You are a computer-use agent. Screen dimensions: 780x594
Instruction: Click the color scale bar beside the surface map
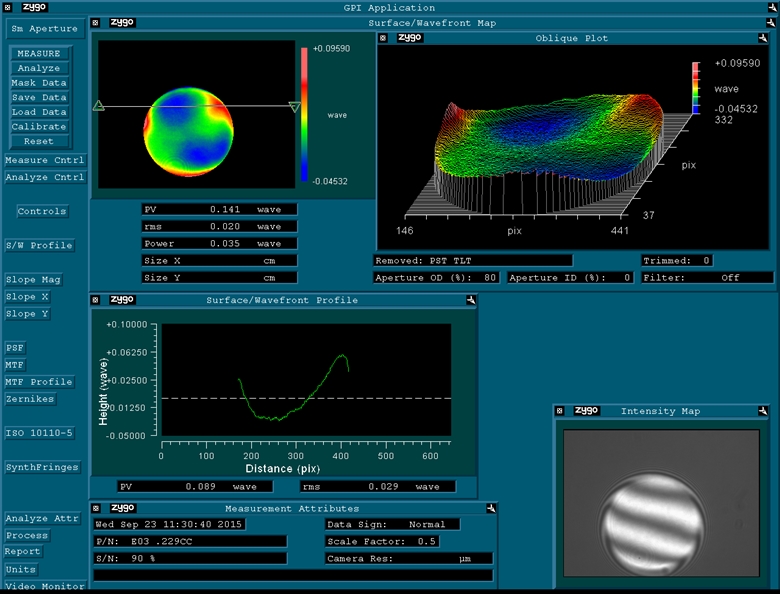305,115
